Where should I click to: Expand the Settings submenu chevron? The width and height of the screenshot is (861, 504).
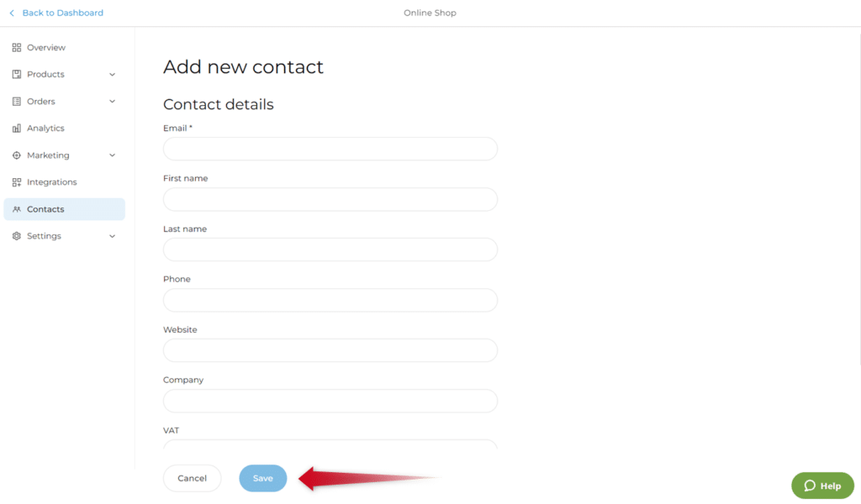pos(113,236)
